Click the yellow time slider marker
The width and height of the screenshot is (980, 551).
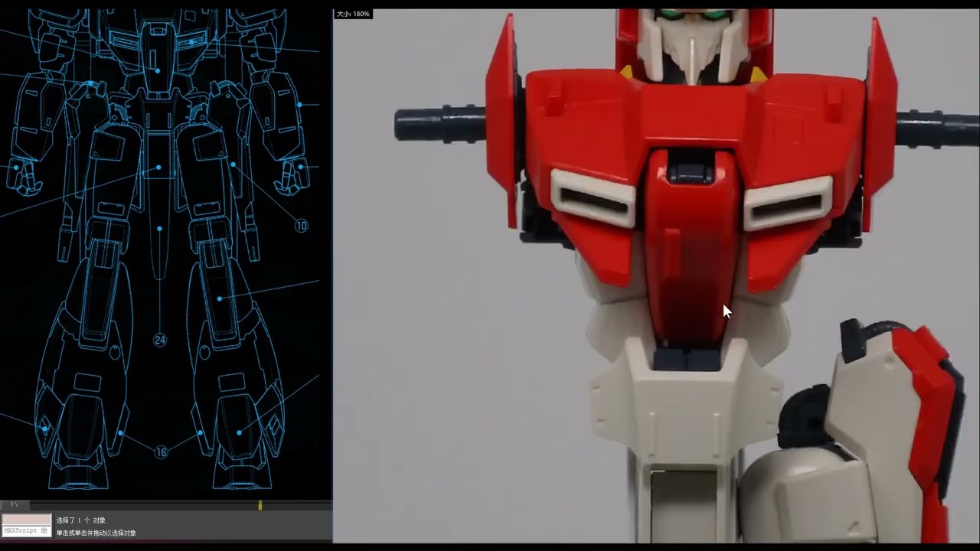(x=260, y=505)
